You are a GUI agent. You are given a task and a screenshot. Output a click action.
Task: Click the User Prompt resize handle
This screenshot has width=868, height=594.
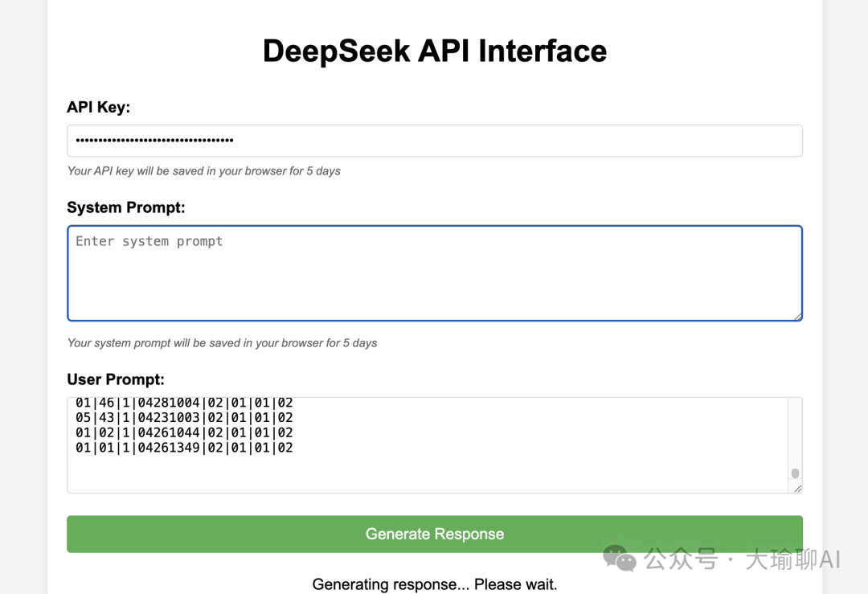[798, 488]
